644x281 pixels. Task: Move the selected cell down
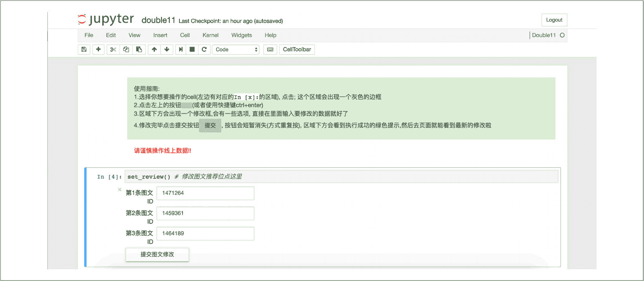click(x=167, y=49)
